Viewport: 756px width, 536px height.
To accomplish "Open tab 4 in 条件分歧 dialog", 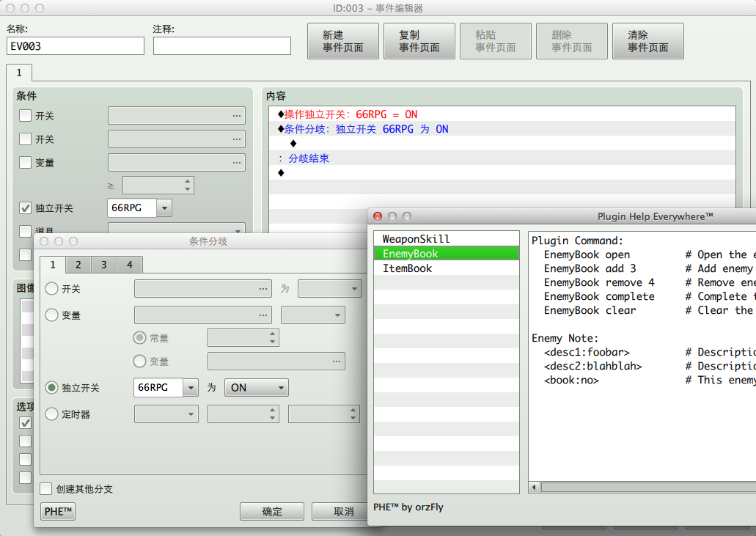I will tap(129, 265).
